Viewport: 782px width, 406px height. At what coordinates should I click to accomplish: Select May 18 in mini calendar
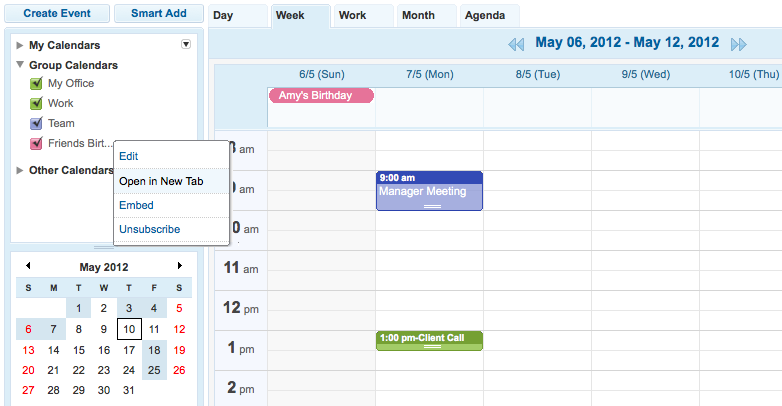[154, 350]
